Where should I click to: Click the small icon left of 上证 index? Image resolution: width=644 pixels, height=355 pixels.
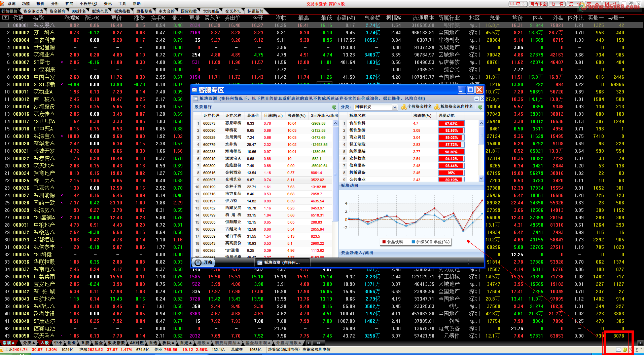pos(2,350)
